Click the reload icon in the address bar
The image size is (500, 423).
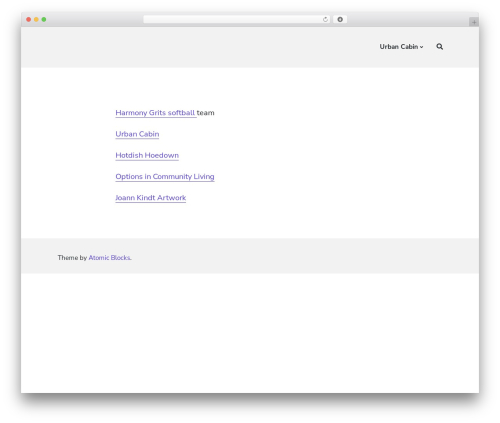coord(325,20)
